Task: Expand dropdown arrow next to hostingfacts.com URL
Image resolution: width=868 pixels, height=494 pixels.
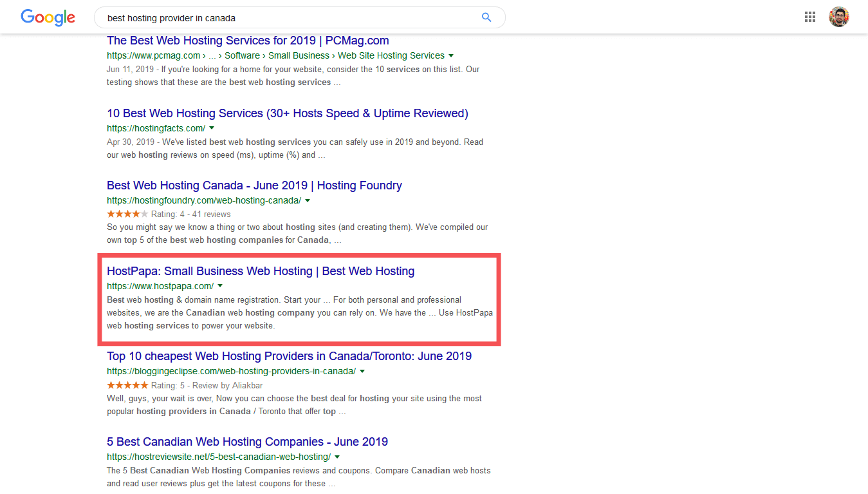Action: click(212, 128)
